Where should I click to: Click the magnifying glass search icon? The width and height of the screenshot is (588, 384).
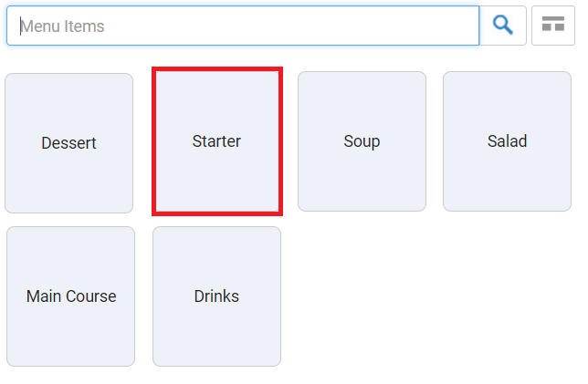coord(502,26)
